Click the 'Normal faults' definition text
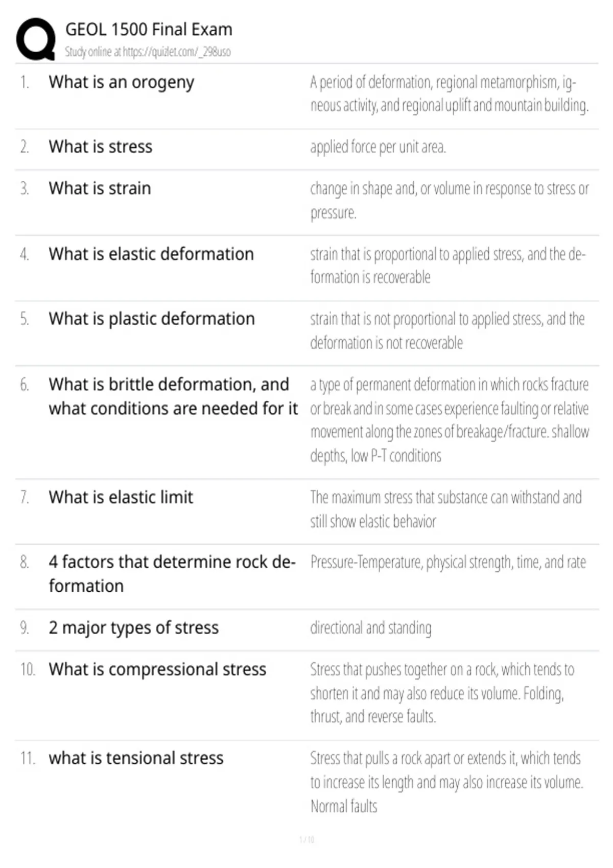The height and width of the screenshot is (868, 613). click(344, 807)
